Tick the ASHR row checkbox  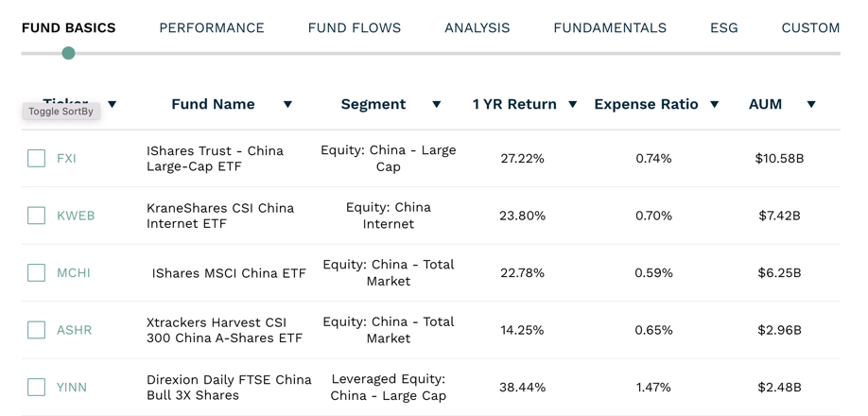point(37,330)
